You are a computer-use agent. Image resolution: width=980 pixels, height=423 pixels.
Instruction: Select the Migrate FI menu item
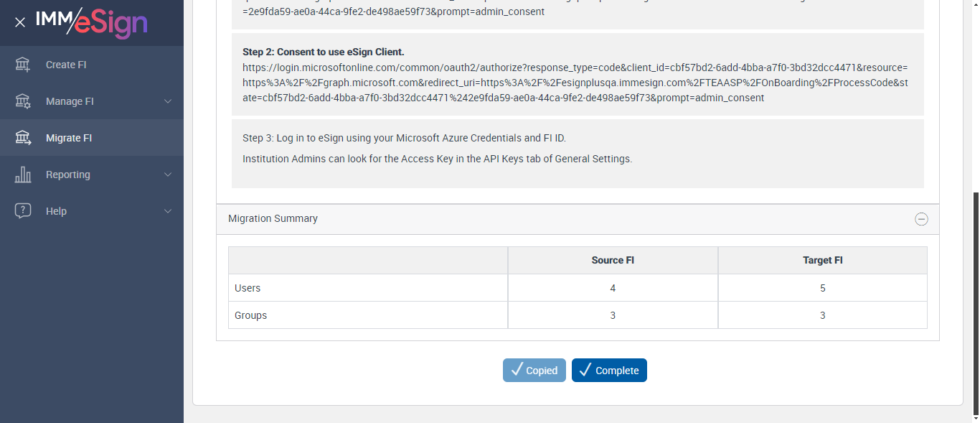click(x=69, y=138)
